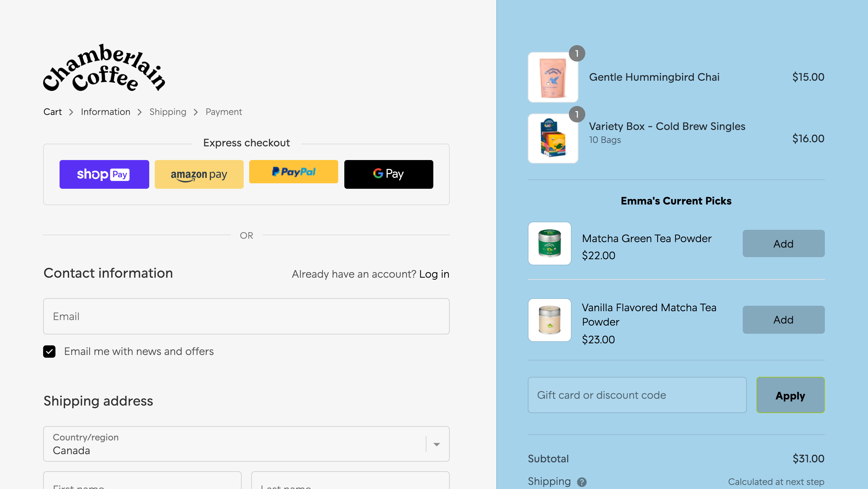The height and width of the screenshot is (489, 868).
Task: Click 'Variety Box - Cold Brew Singles' text
Action: click(667, 126)
